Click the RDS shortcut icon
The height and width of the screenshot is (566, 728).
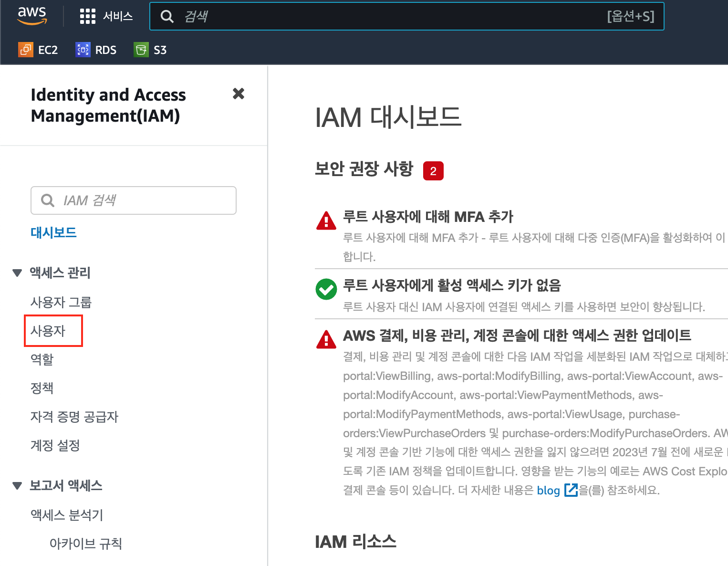point(83,50)
